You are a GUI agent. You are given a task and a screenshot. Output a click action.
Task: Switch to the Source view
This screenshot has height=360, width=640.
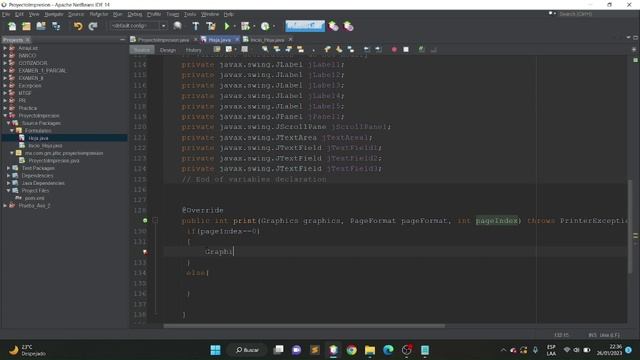pos(142,50)
